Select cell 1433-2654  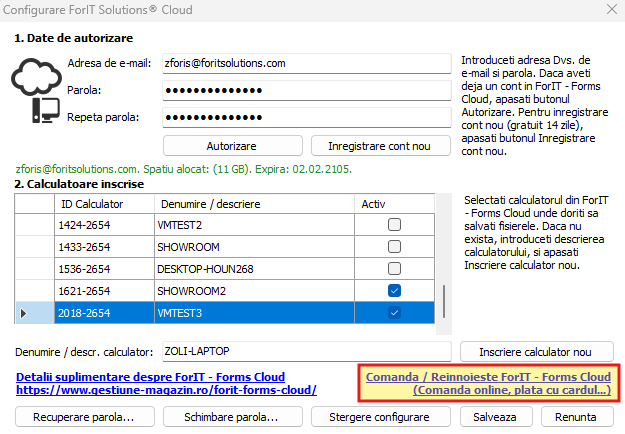(x=104, y=247)
